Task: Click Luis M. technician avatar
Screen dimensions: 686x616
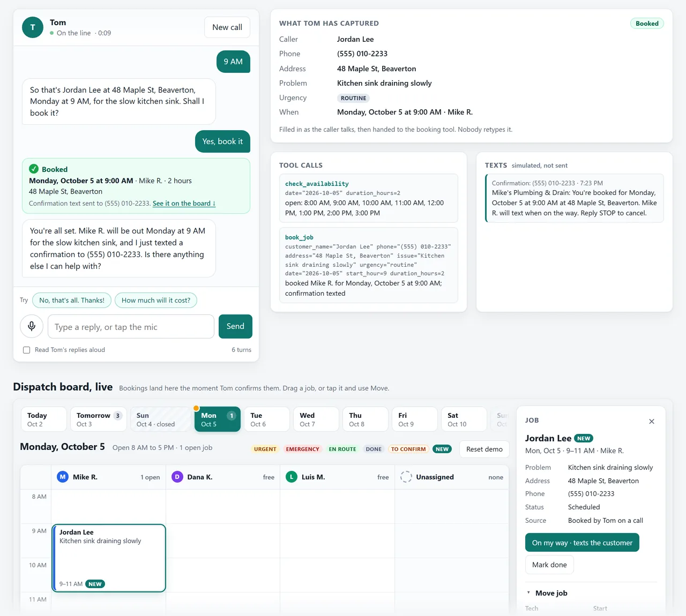Action: [292, 477]
